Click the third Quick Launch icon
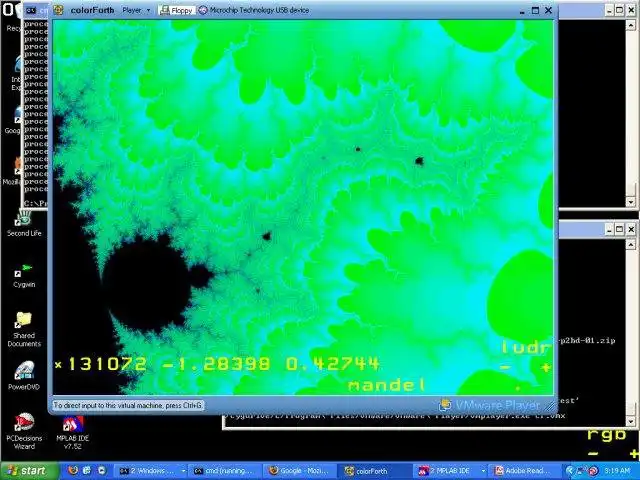 [101, 471]
